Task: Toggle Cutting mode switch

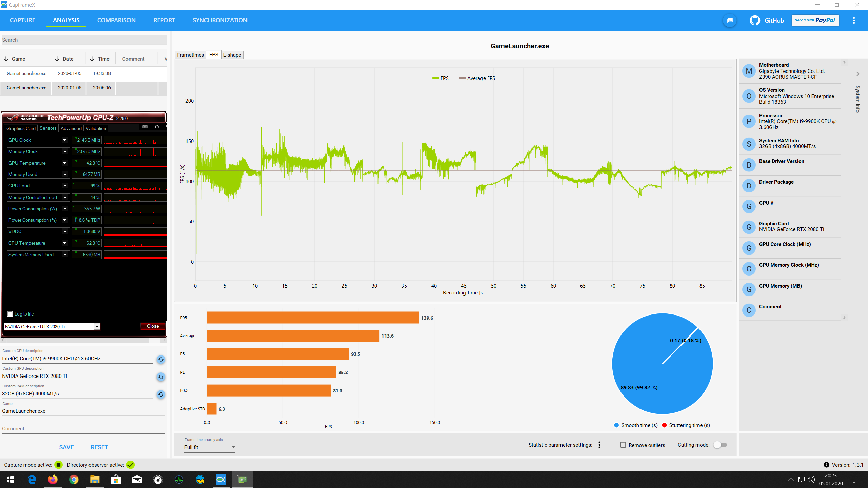Action: point(720,445)
